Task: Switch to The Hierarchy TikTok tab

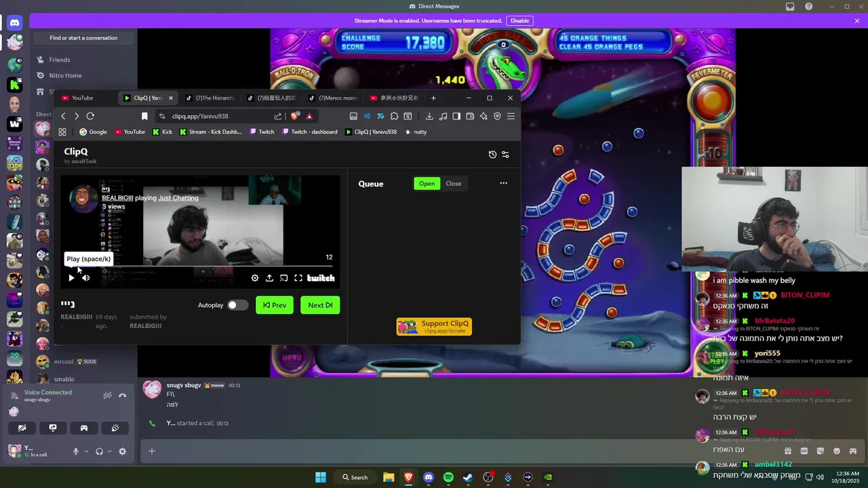Action: pos(210,98)
